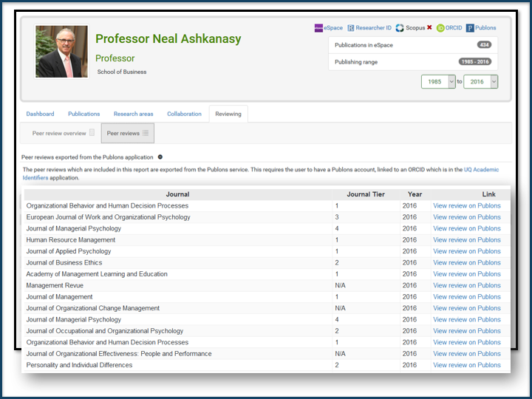Open the Publons P icon
This screenshot has width=532, height=399.
470,28
